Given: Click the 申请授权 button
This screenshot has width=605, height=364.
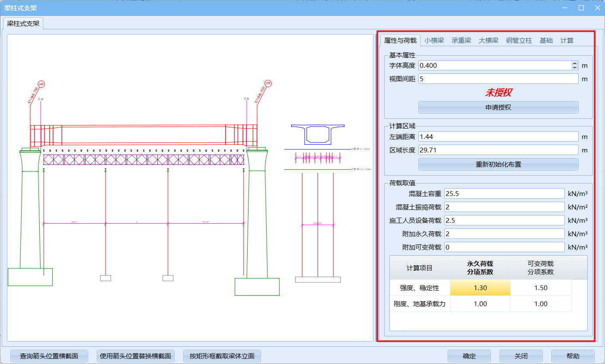Looking at the screenshot, I should point(498,107).
